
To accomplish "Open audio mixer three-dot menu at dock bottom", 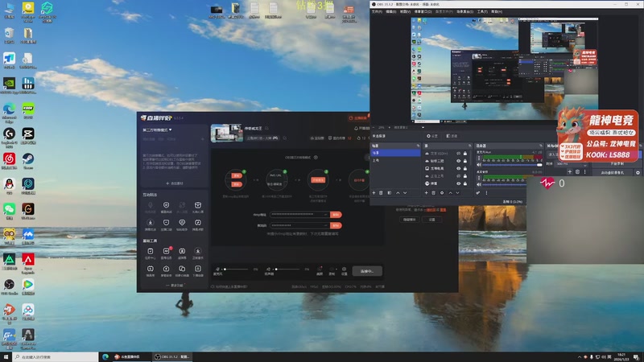I will coord(486,193).
